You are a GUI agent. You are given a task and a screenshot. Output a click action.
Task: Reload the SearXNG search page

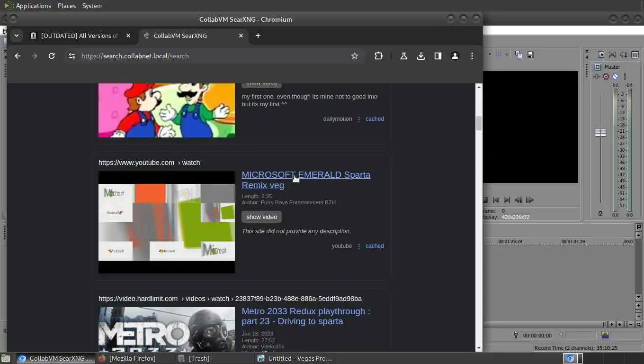tap(52, 56)
